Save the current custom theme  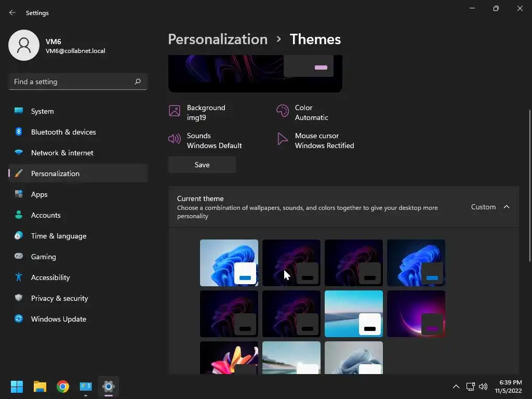click(x=202, y=165)
